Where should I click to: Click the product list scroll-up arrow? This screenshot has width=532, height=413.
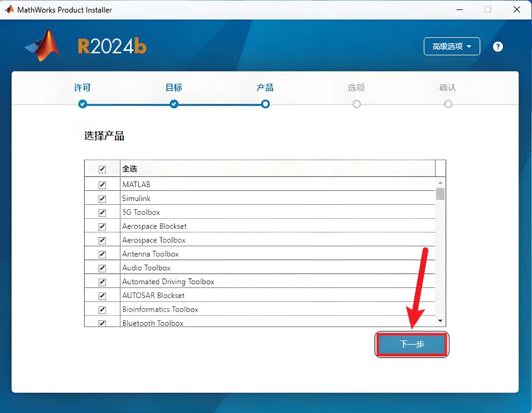pyautogui.click(x=440, y=183)
